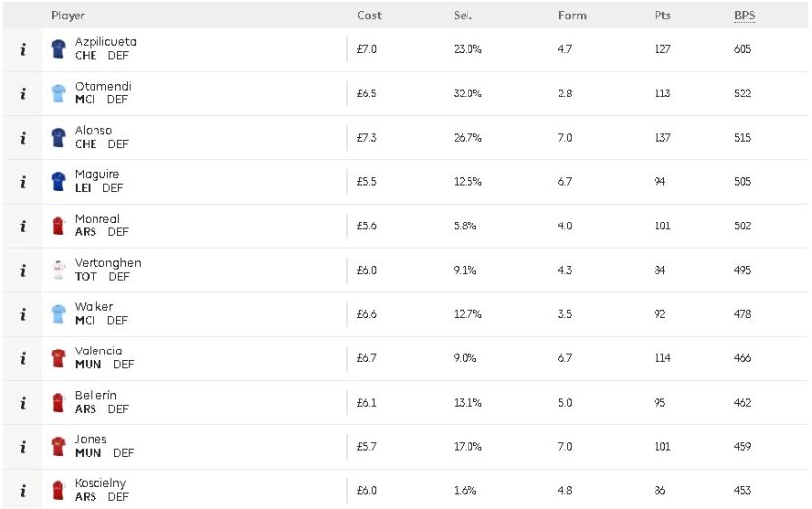Click the info icon for Valencia
Screen dimensions: 812x509
pyautogui.click(x=23, y=358)
